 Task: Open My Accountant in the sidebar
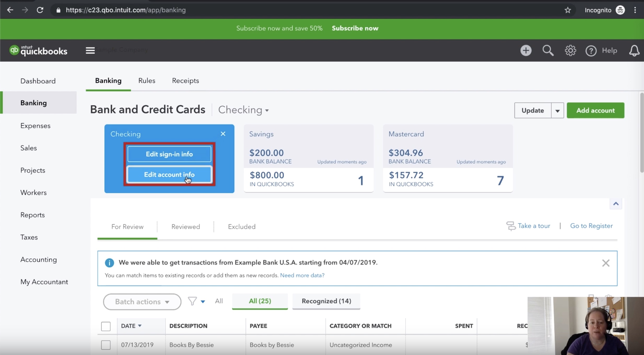tap(44, 282)
